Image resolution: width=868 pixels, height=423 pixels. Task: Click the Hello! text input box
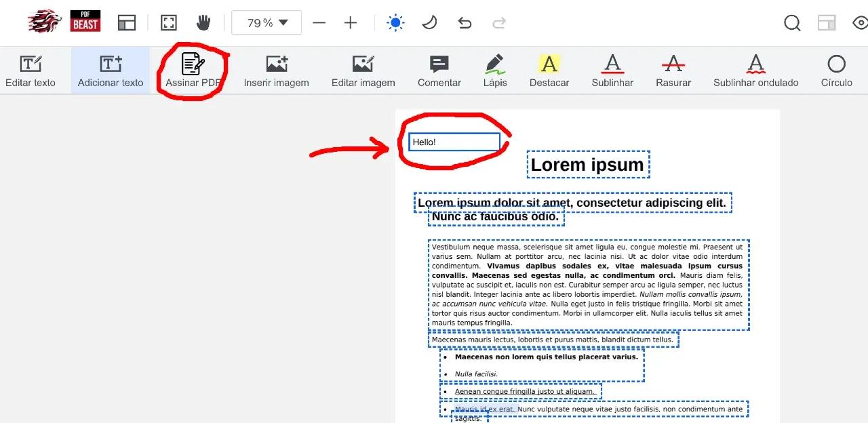point(454,142)
